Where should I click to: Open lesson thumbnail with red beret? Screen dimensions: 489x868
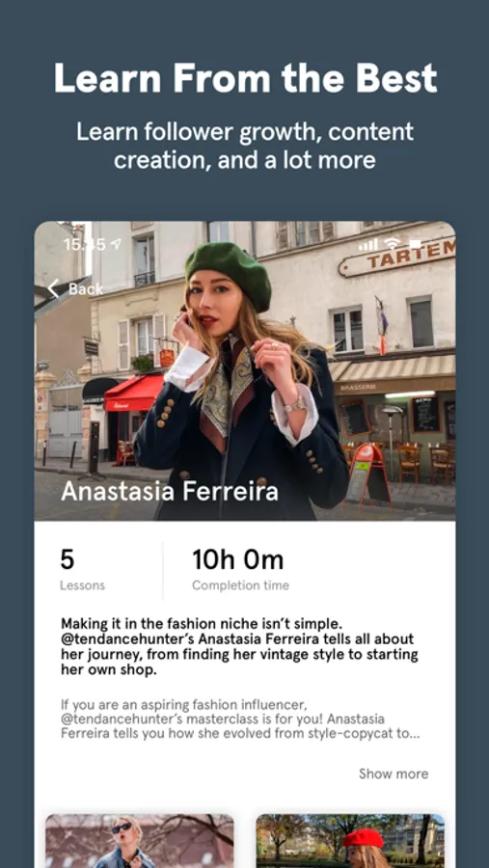click(350, 840)
